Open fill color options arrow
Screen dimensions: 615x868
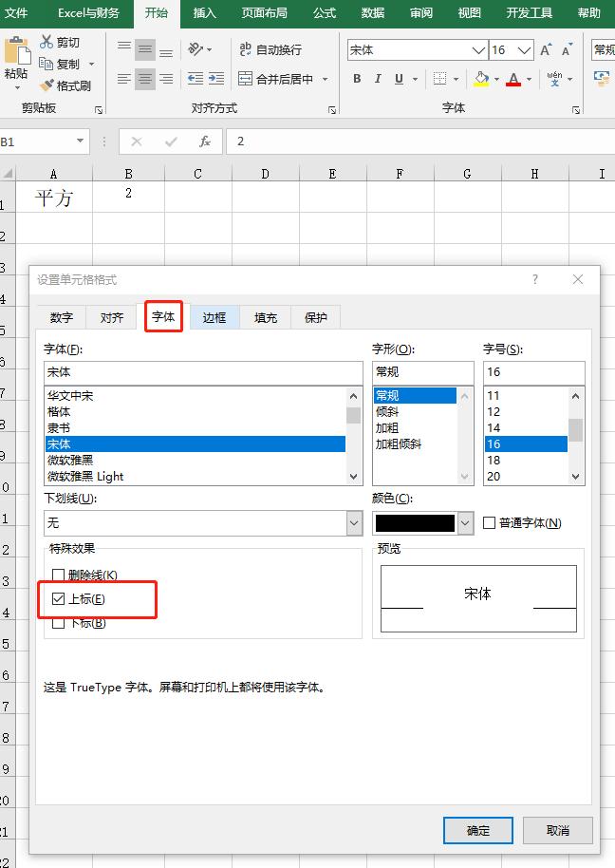click(496, 79)
